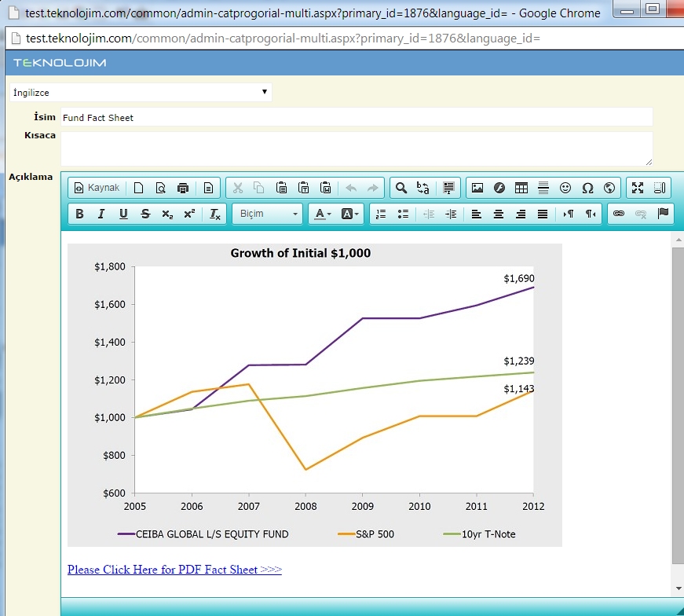
Task: Click the Teknolojim logo in the header
Action: [60, 62]
